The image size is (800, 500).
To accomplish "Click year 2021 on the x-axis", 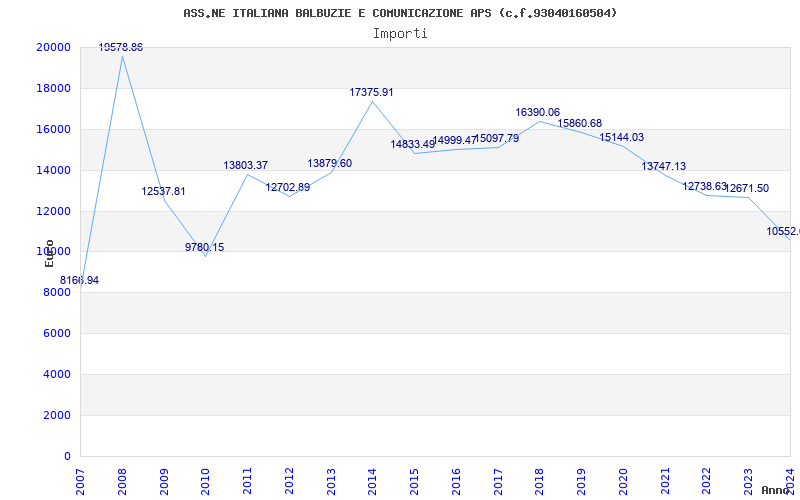I will pyautogui.click(x=665, y=478).
